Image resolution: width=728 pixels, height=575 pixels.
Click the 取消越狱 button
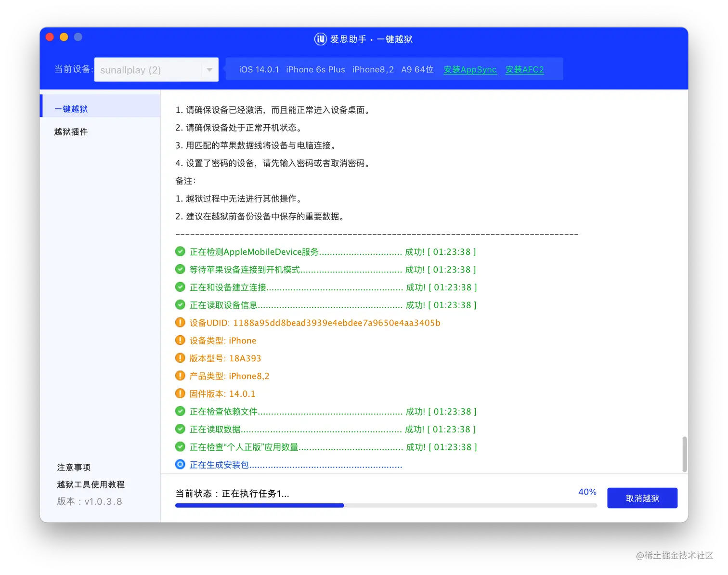[x=642, y=498]
